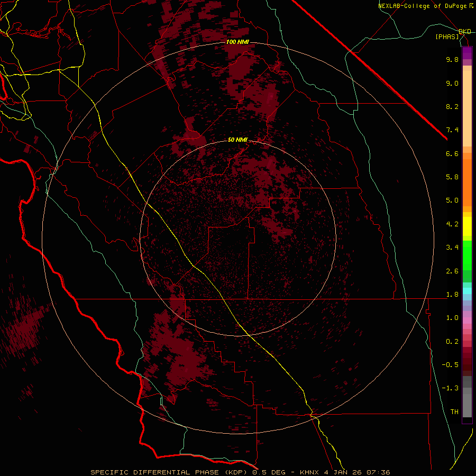Click the 50 NMI range ring label

pyautogui.click(x=237, y=140)
